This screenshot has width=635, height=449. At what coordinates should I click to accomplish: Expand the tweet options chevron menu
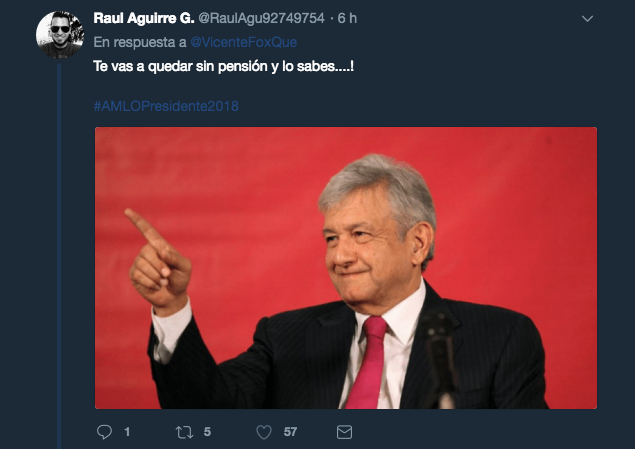(587, 19)
